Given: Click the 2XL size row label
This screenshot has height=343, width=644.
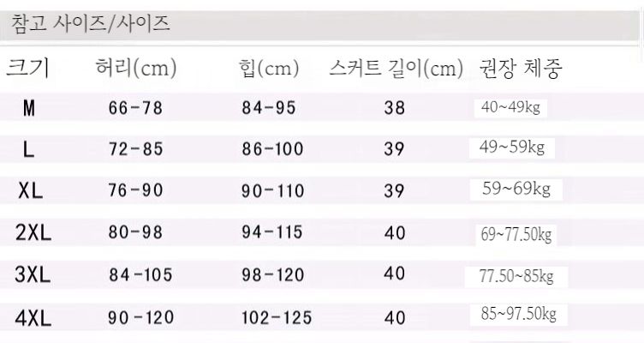Looking at the screenshot, I should (x=34, y=232).
